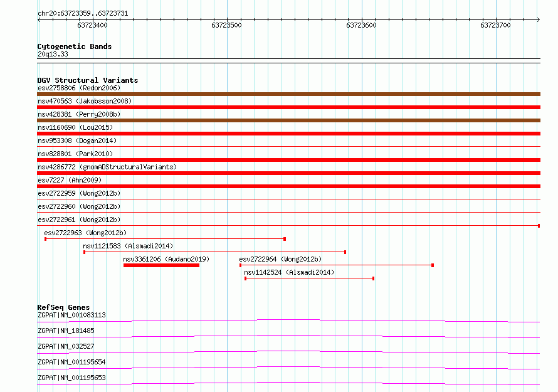Click the left end marker of esv2722964
Viewport: 558px width, 392px height.
coord(241,265)
